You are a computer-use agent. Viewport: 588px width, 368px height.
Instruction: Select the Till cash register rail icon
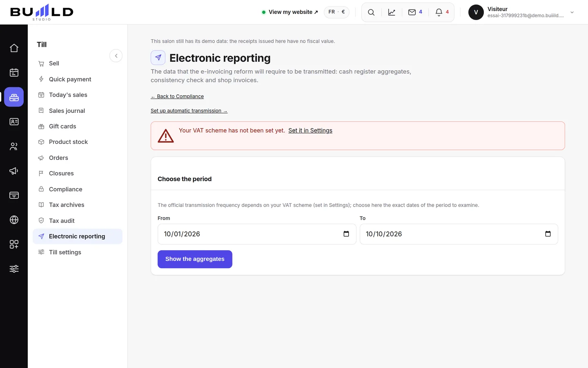[14, 97]
